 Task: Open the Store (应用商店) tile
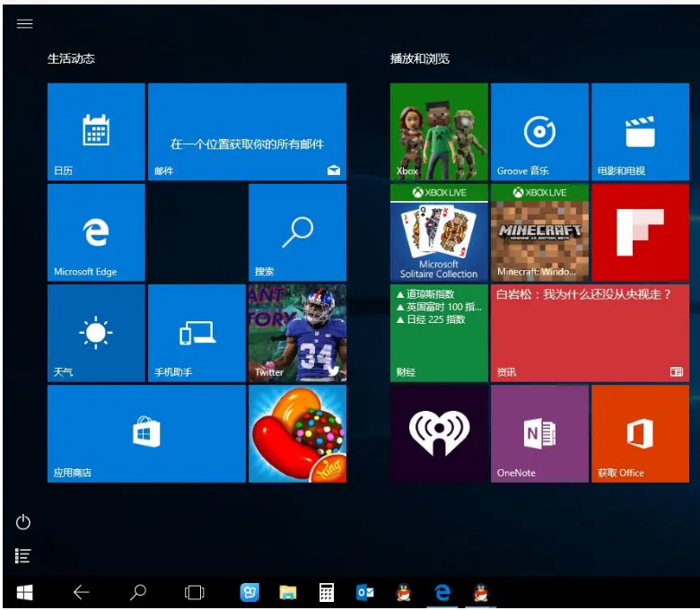(x=146, y=433)
